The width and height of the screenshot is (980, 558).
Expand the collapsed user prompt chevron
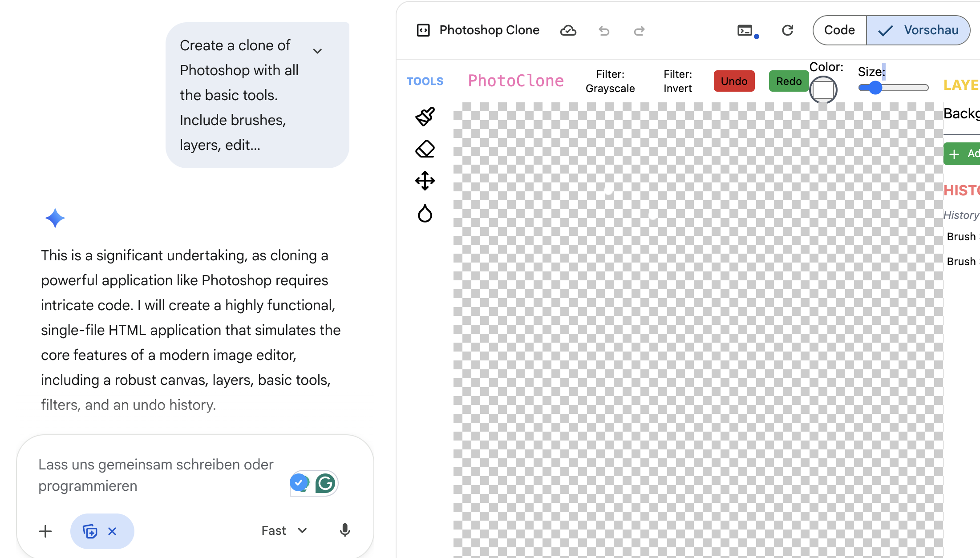tap(317, 51)
